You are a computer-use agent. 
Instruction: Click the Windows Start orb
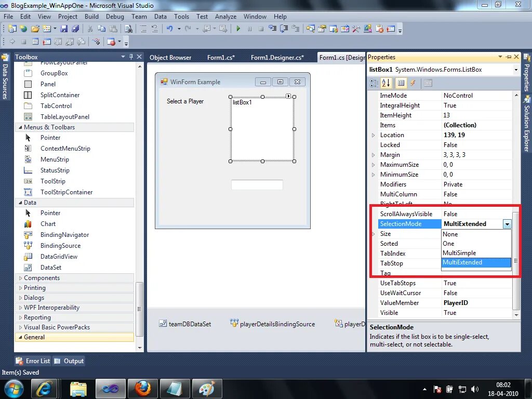14,389
